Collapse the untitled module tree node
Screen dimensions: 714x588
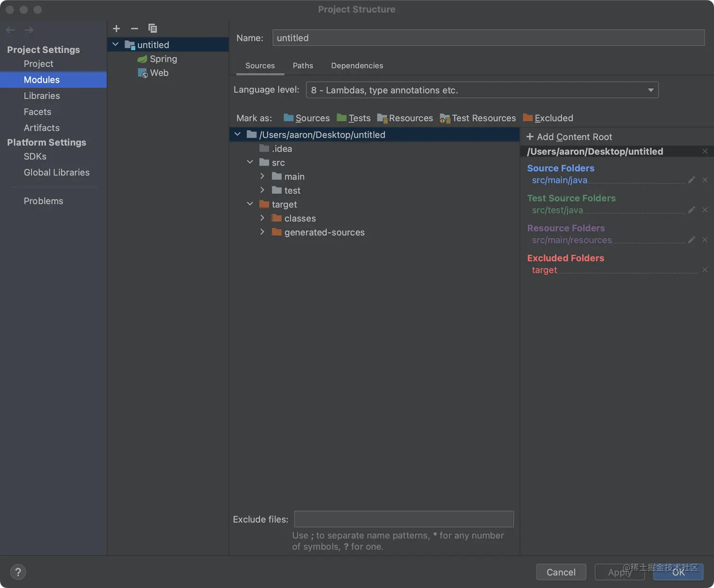(116, 44)
